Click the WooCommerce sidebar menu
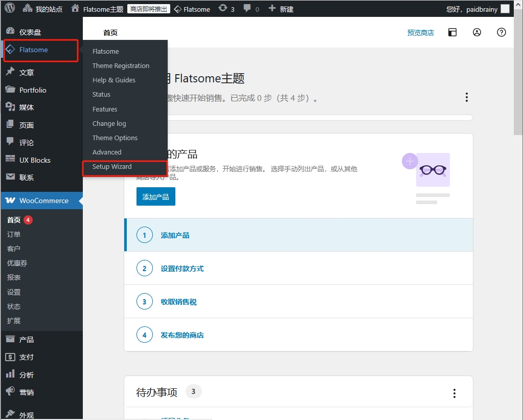 point(42,201)
